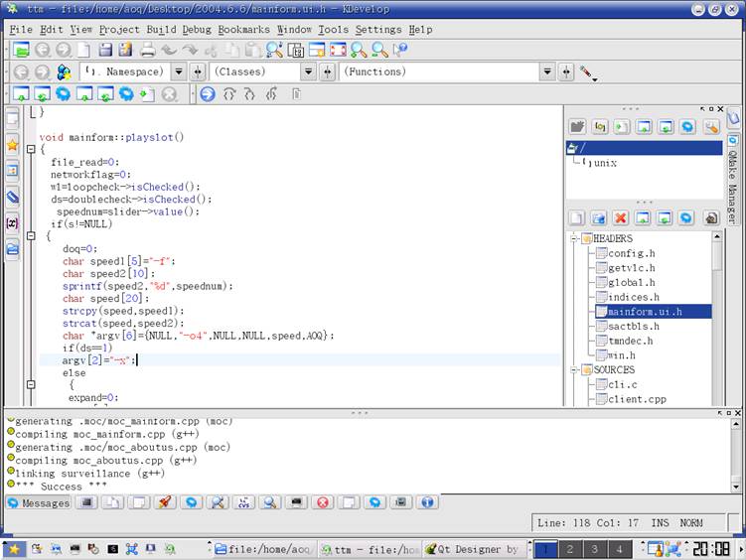Collapse the SOURCES tree node
This screenshot has width=746, height=560.
pos(574,370)
